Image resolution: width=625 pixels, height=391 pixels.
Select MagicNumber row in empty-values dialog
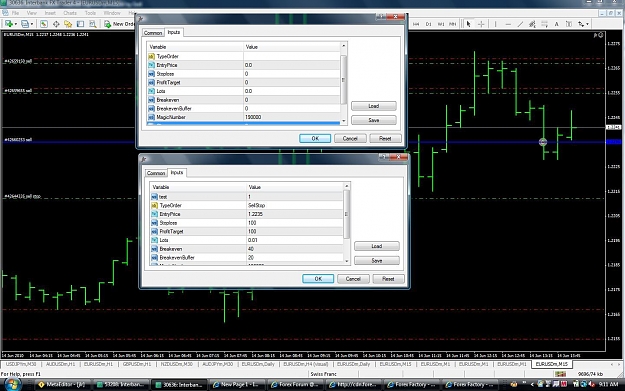(x=243, y=117)
